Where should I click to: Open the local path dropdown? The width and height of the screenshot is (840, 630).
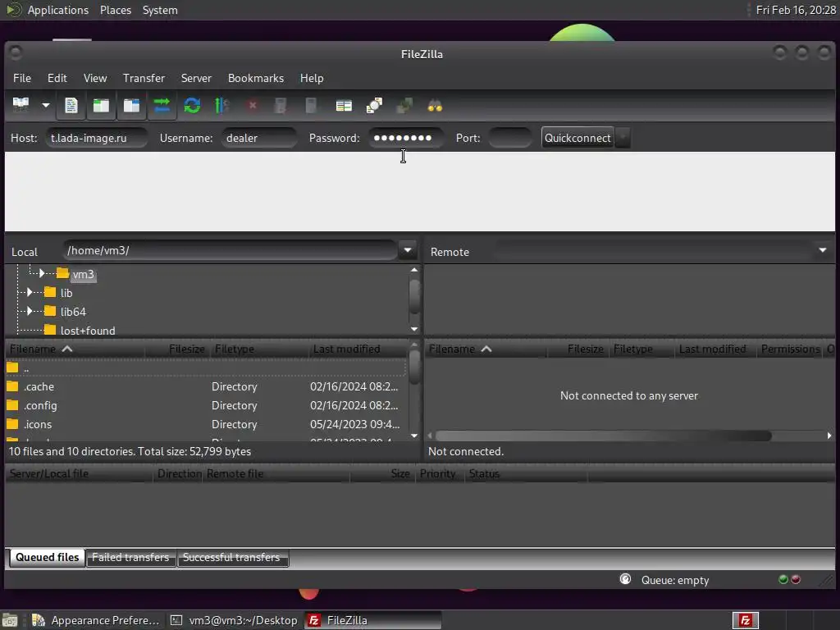408,250
